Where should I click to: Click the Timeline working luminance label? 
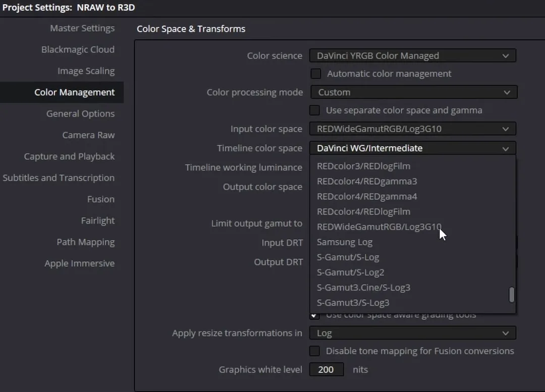pos(243,167)
